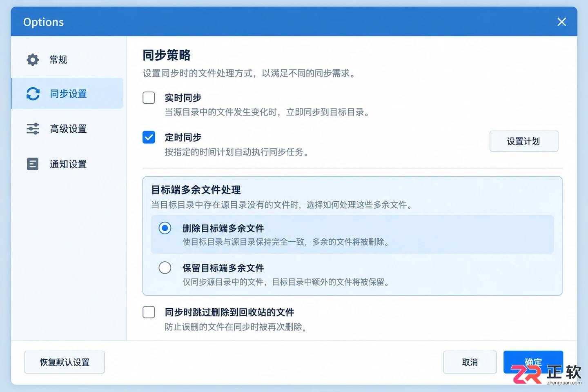Click the 实时同步 label text
The height and width of the screenshot is (392, 588).
[183, 98]
